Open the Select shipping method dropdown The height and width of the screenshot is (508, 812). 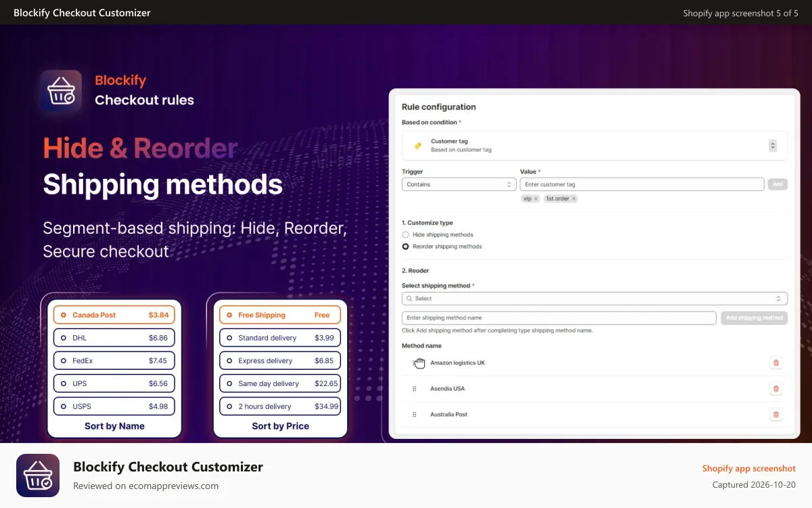coord(595,299)
